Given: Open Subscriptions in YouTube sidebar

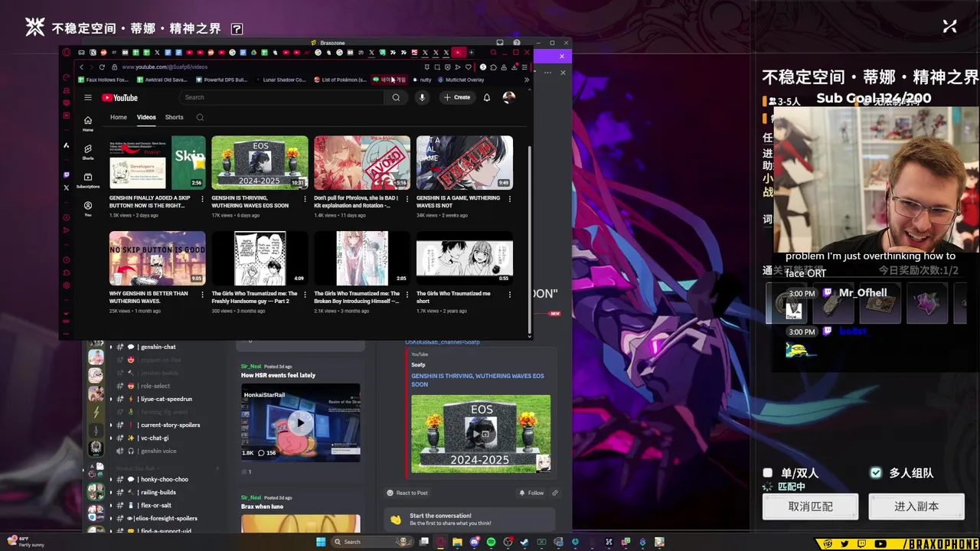Looking at the screenshot, I should click(x=88, y=181).
